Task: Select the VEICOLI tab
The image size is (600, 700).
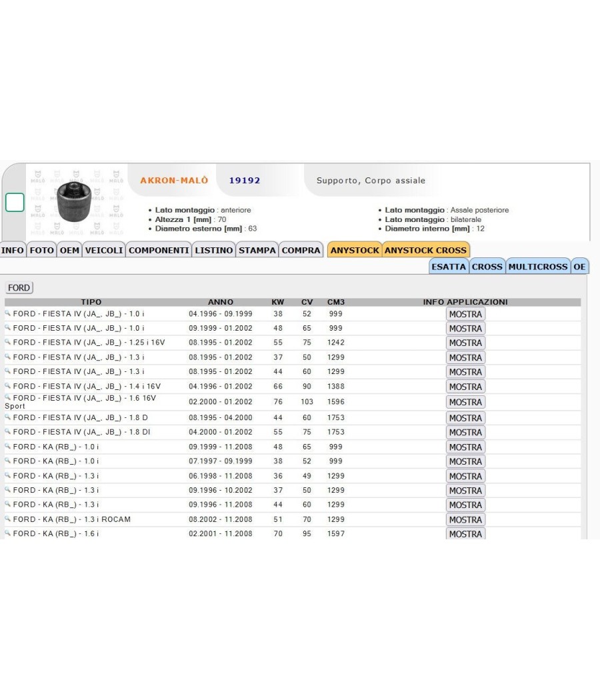Action: (104, 250)
